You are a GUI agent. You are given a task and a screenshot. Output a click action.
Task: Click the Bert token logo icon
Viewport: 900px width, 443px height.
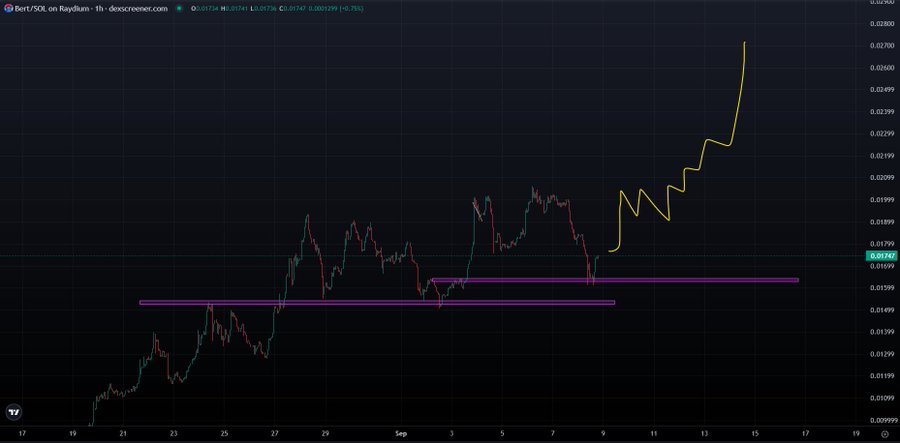click(8, 9)
